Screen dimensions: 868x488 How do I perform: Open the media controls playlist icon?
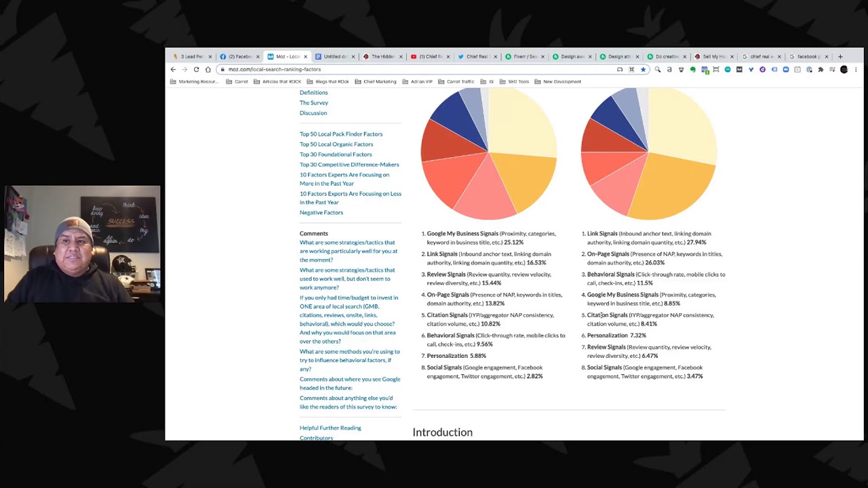coord(832,69)
